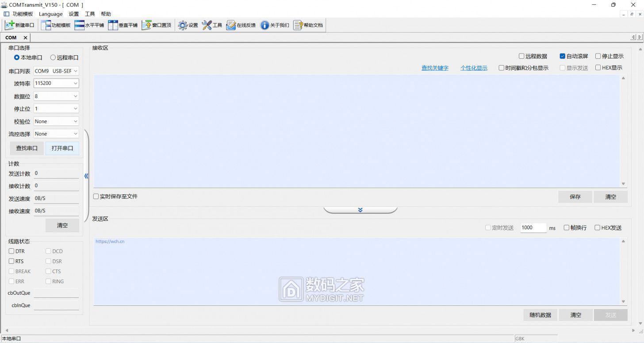Open the Language menu
The width and height of the screenshot is (644, 343).
click(x=51, y=14)
